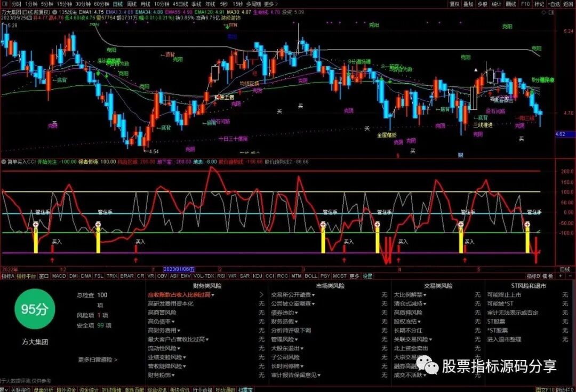Click the diamond icon at chart top-right
This screenshot has width=576, height=392.
(x=544, y=12)
